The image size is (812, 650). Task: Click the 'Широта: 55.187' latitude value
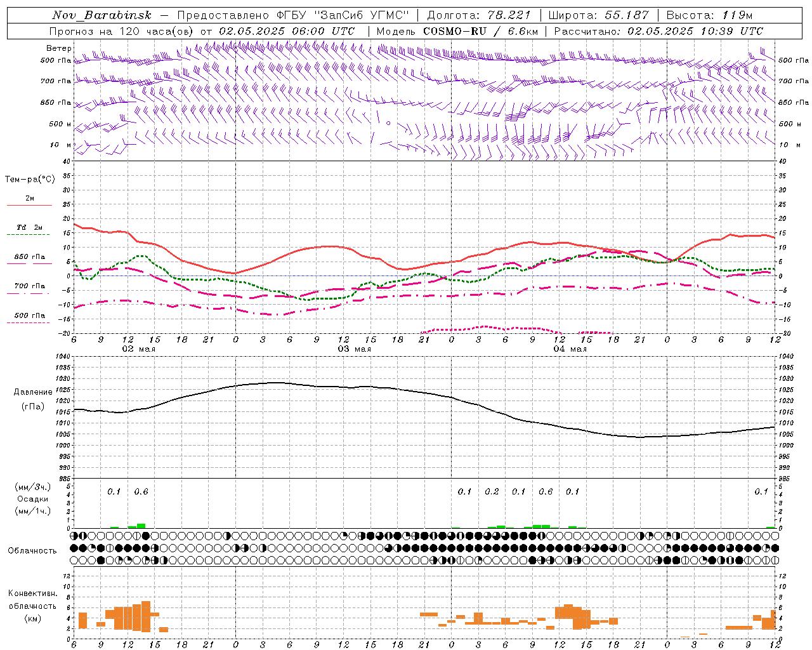click(x=599, y=15)
